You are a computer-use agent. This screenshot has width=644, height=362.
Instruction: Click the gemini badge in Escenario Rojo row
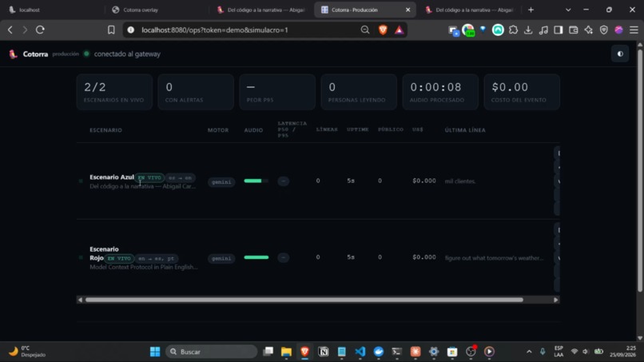[x=221, y=258]
